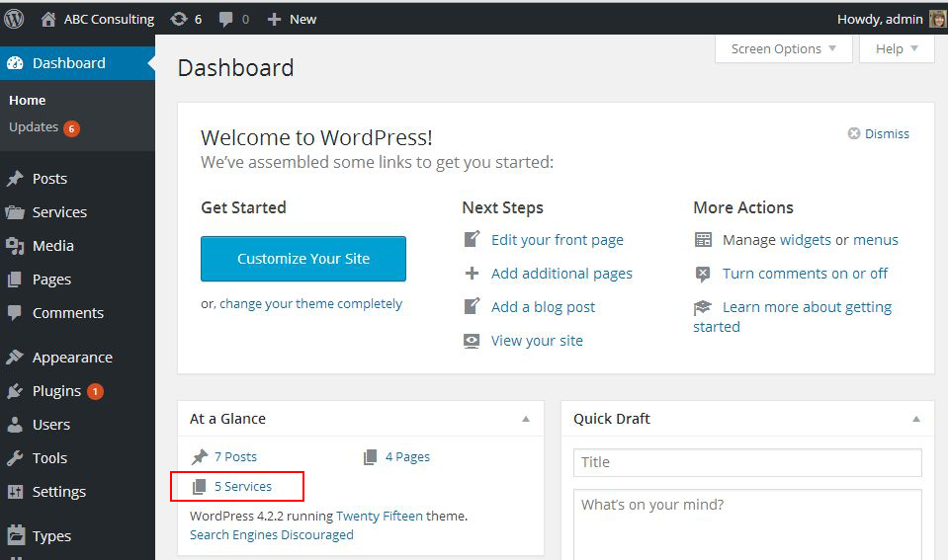
Task: Dismiss the welcome panel
Action: (x=879, y=133)
